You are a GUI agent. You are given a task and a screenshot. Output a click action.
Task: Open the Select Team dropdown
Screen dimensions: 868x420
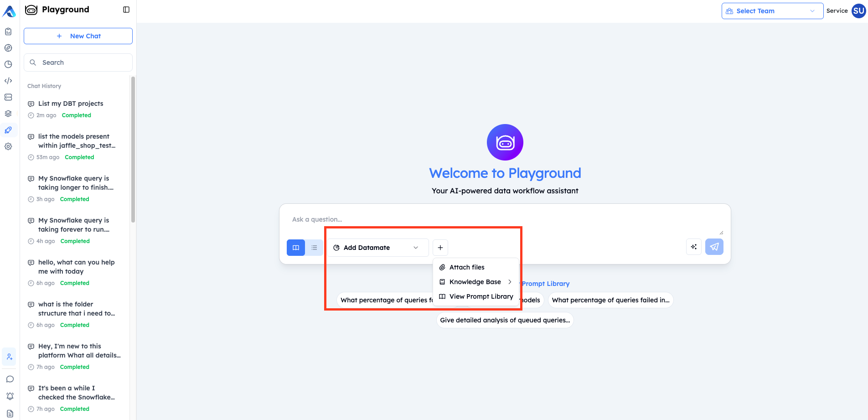click(x=772, y=10)
